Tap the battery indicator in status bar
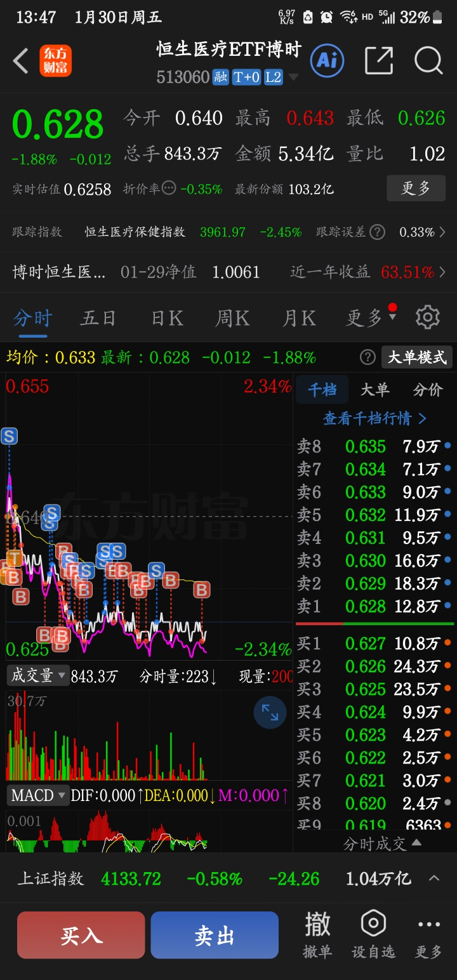The image size is (457, 980). pyautogui.click(x=437, y=17)
